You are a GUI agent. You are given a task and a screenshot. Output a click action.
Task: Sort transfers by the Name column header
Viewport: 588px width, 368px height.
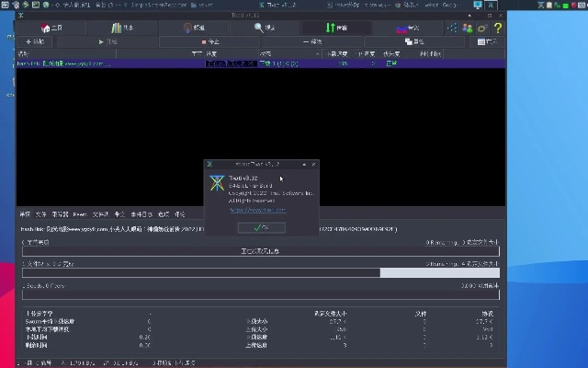click(92, 53)
